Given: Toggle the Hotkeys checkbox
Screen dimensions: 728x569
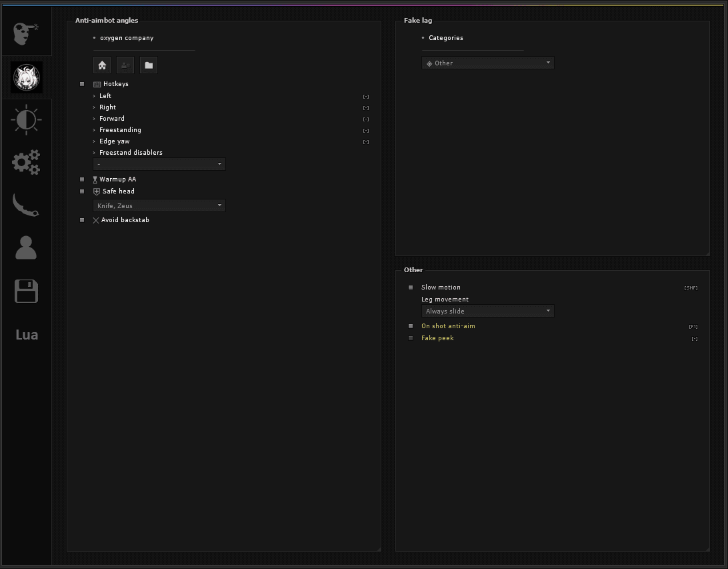Looking at the screenshot, I should point(82,84).
